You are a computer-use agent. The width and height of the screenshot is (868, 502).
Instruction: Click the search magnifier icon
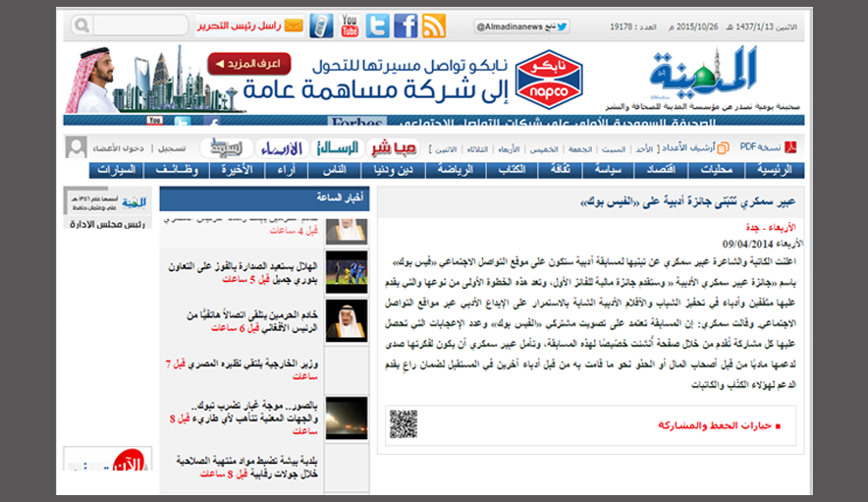(x=82, y=26)
